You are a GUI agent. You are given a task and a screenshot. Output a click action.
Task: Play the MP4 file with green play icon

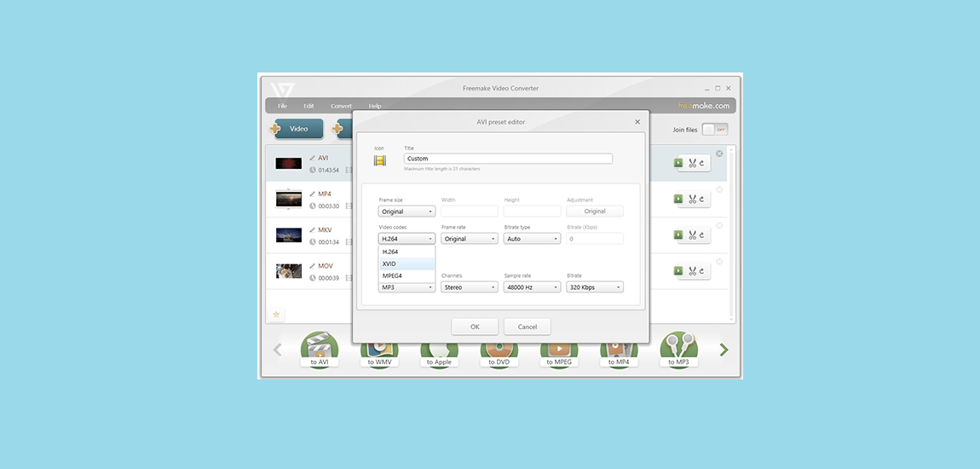pos(677,199)
